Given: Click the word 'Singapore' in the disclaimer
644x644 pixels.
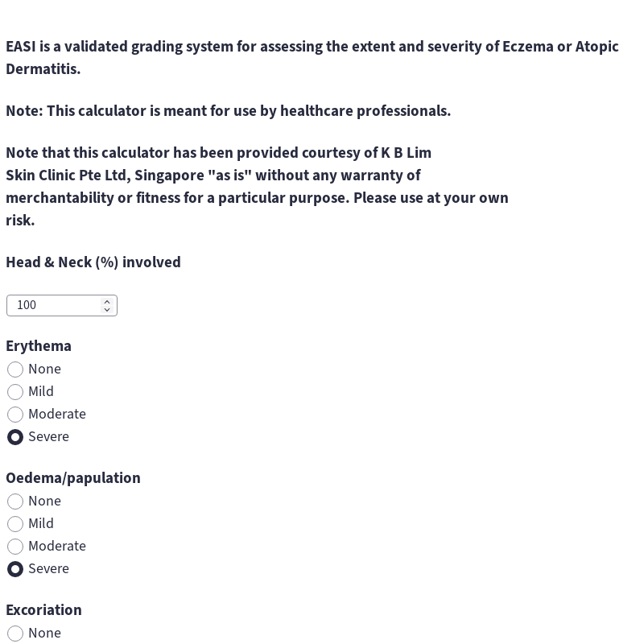Looking at the screenshot, I should click(168, 175).
